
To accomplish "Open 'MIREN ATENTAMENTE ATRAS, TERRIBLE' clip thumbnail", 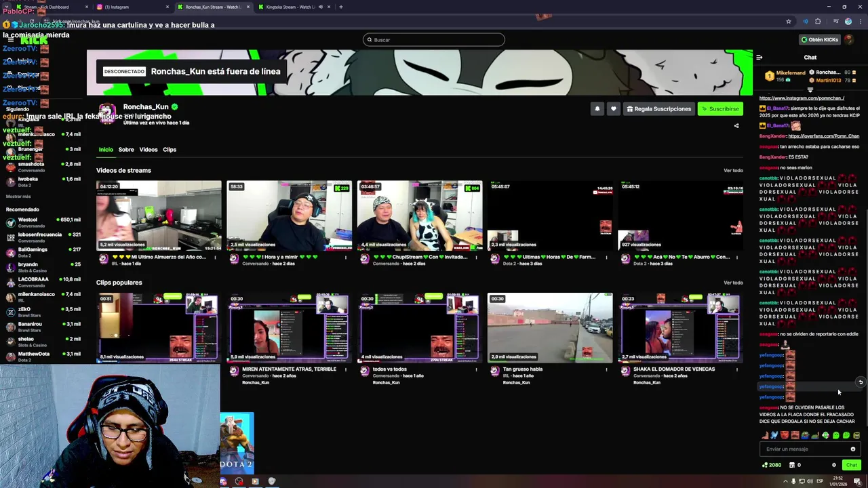I will click(290, 328).
